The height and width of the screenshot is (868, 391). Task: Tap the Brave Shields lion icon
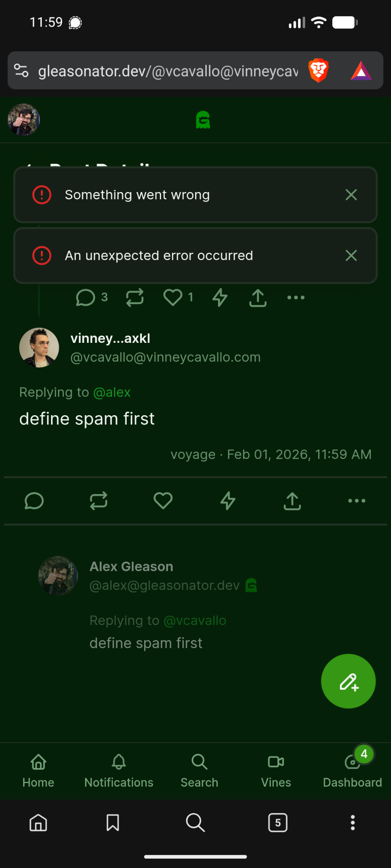(319, 71)
